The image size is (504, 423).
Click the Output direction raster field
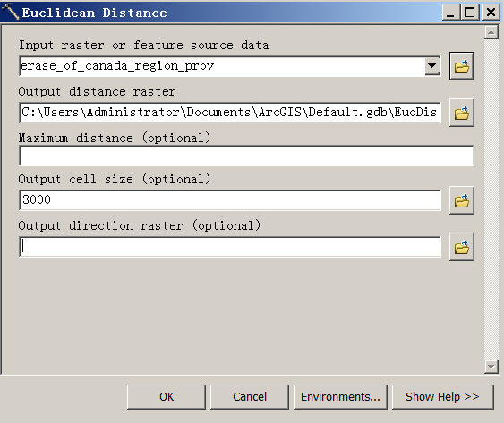pyautogui.click(x=230, y=247)
